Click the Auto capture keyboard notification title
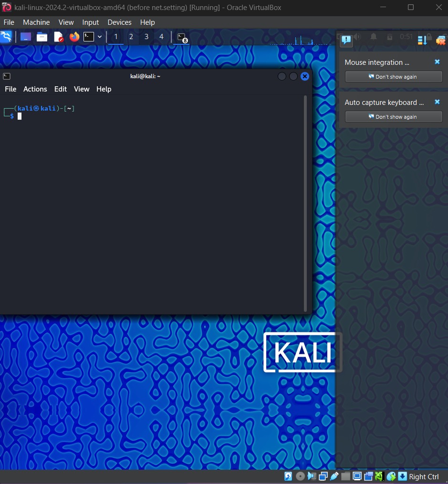448x484 pixels. tap(384, 103)
